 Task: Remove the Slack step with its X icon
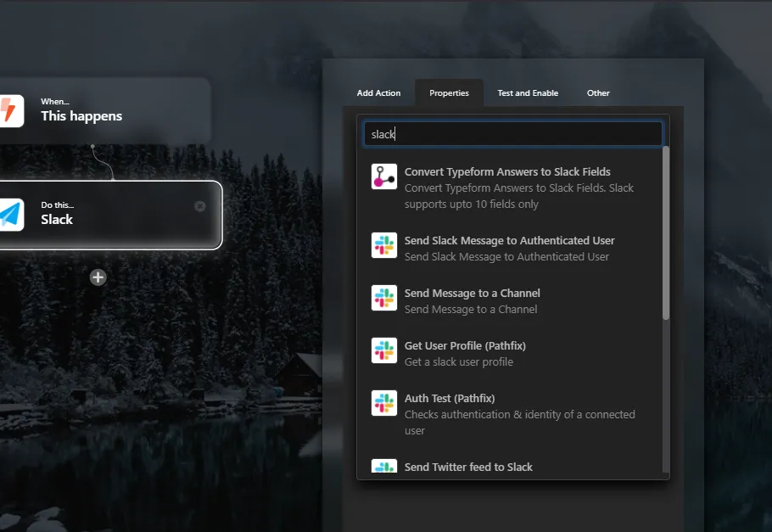click(200, 206)
